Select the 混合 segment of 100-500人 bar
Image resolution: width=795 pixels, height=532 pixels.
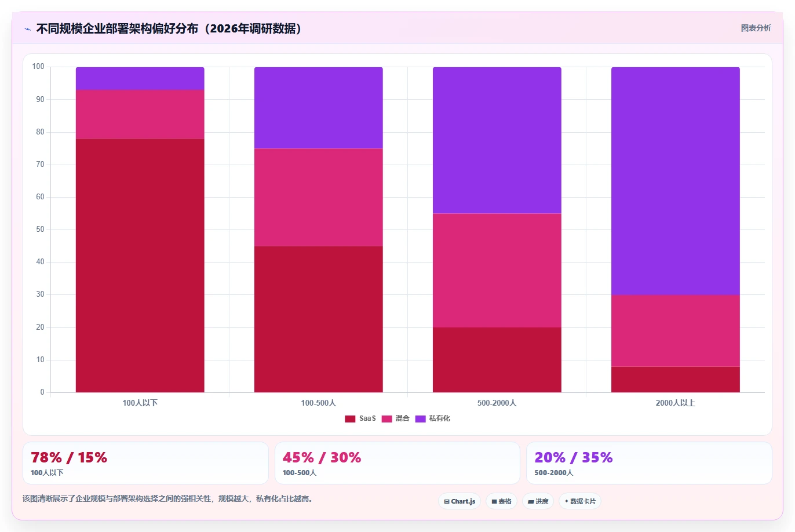pos(318,198)
